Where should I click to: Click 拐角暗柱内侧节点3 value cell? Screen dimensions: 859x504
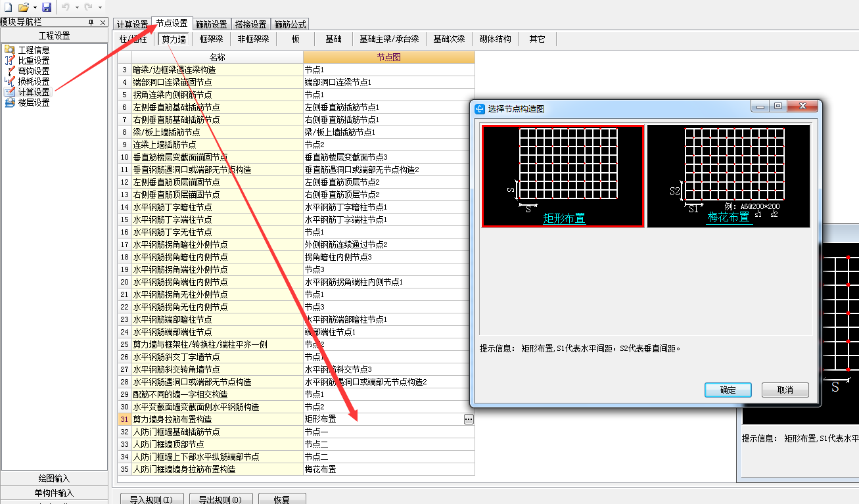pos(388,257)
